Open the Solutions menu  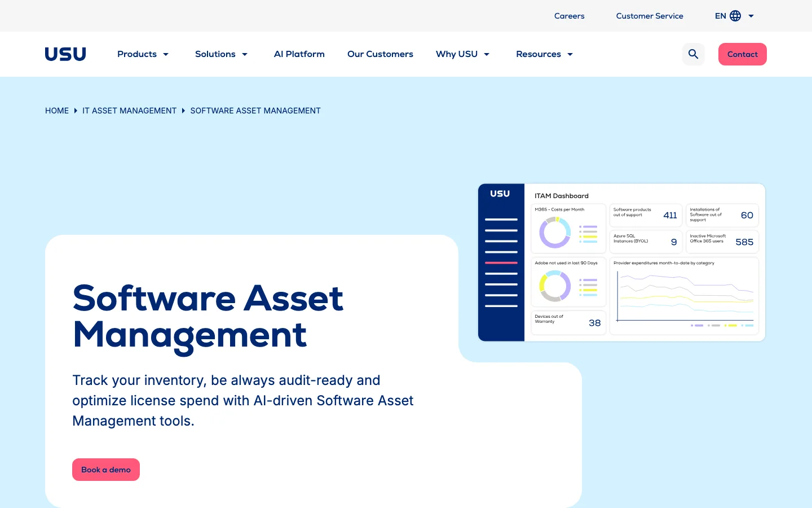tap(215, 54)
